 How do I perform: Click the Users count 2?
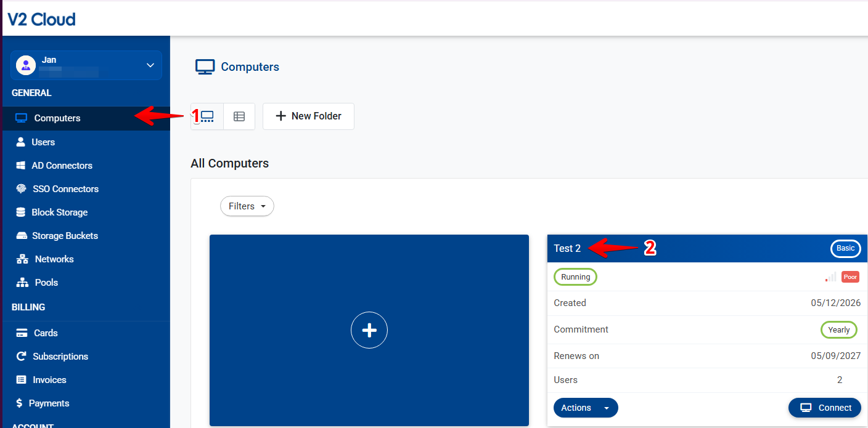click(x=840, y=380)
